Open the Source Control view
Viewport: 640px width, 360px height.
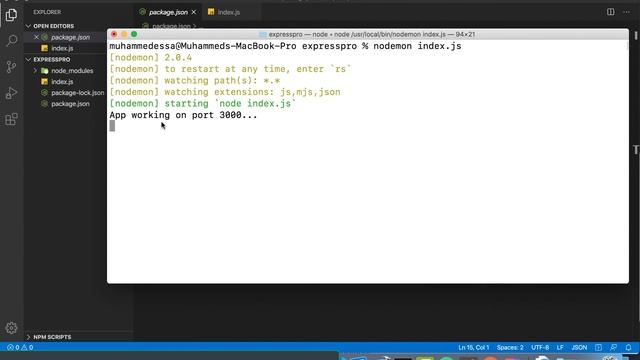coord(11,67)
